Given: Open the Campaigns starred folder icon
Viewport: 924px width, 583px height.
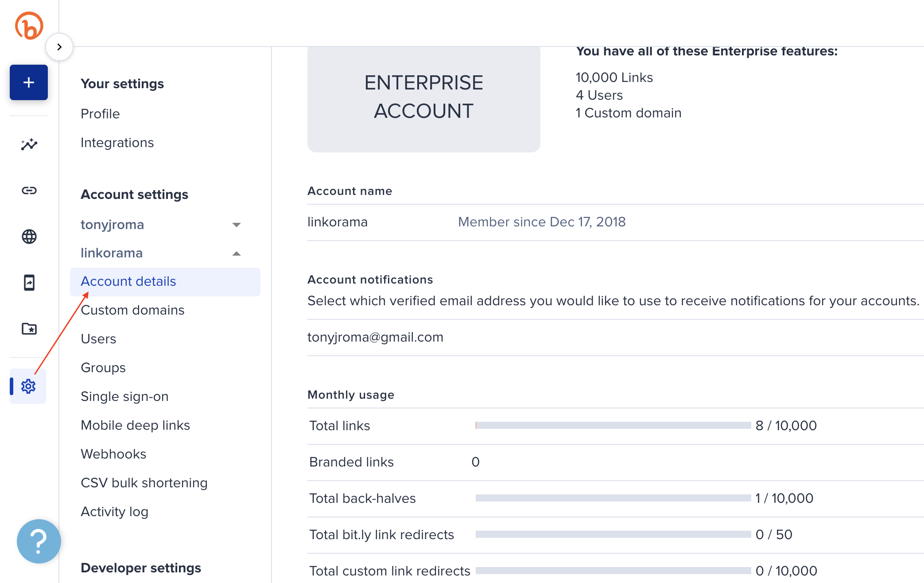Looking at the screenshot, I should tap(29, 329).
